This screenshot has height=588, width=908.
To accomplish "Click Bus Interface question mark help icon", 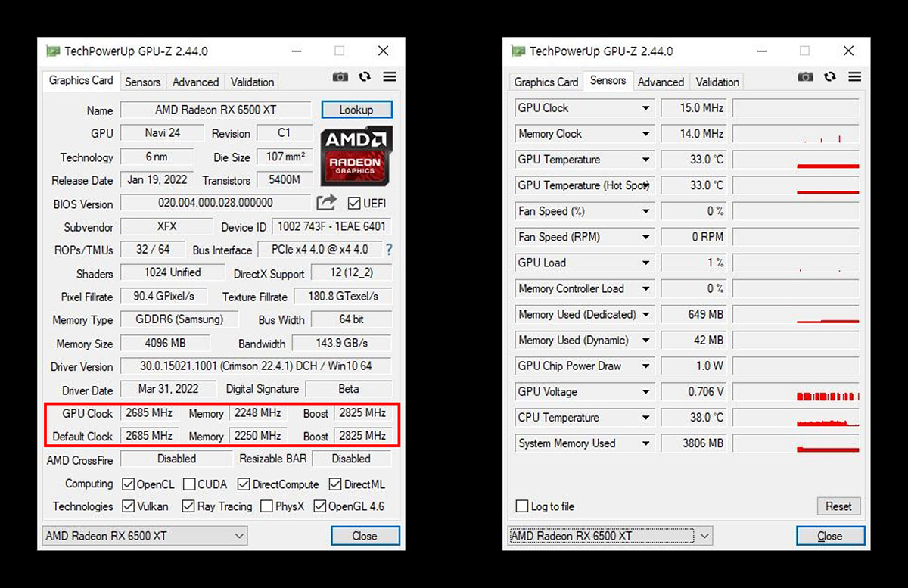I will (389, 250).
